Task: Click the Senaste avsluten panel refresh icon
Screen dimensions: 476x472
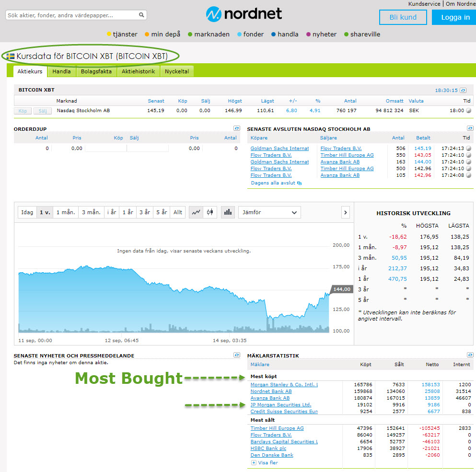Action: tap(470, 128)
